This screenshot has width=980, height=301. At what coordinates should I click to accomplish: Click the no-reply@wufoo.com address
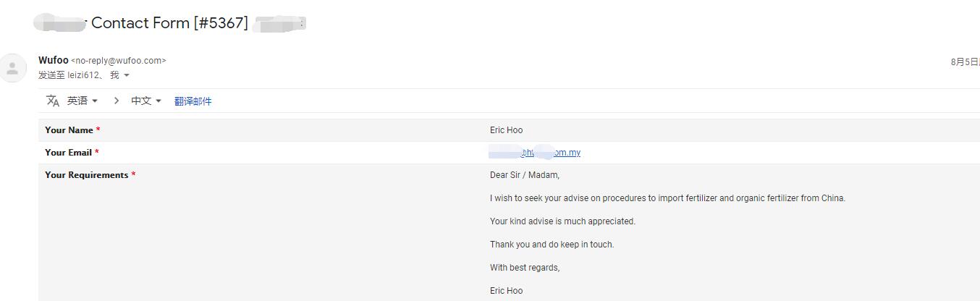click(x=119, y=61)
